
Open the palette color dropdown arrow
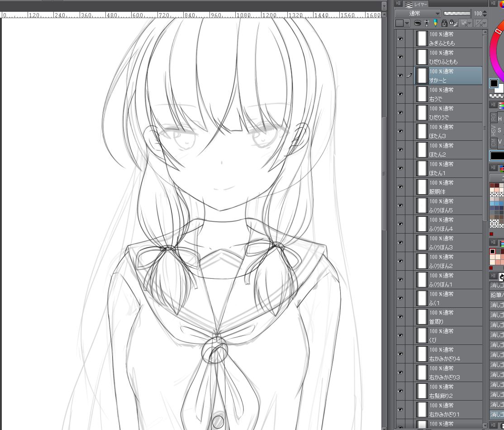[407, 23]
